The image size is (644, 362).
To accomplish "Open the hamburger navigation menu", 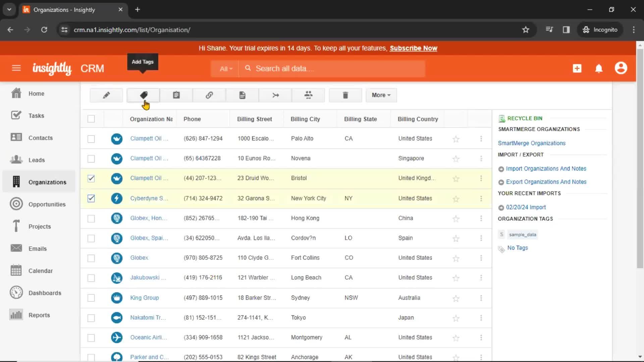I will click(16, 68).
